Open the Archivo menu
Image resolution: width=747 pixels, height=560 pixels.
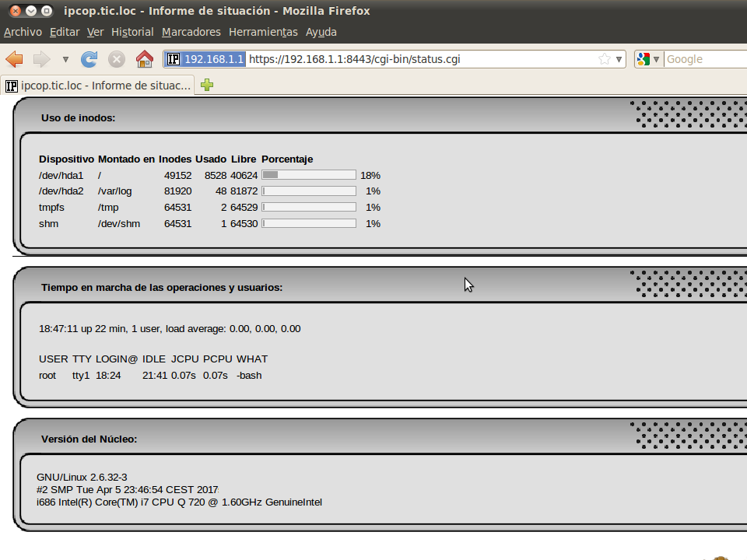coord(23,32)
